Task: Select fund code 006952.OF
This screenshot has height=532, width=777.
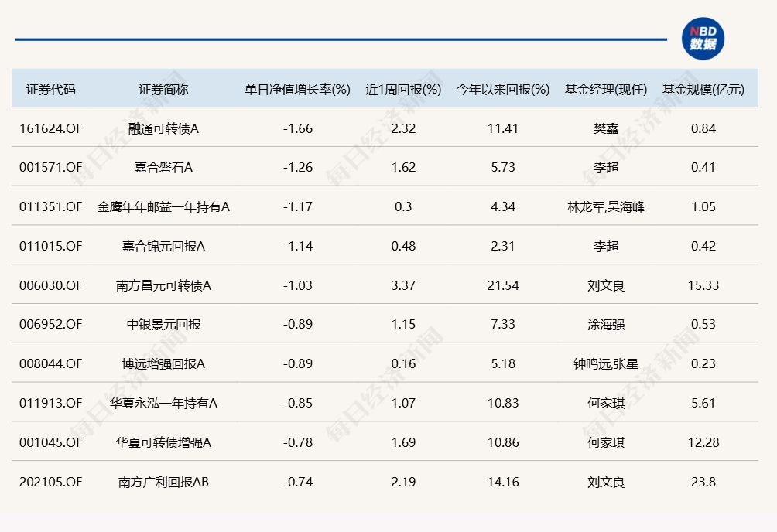Action: (x=50, y=324)
